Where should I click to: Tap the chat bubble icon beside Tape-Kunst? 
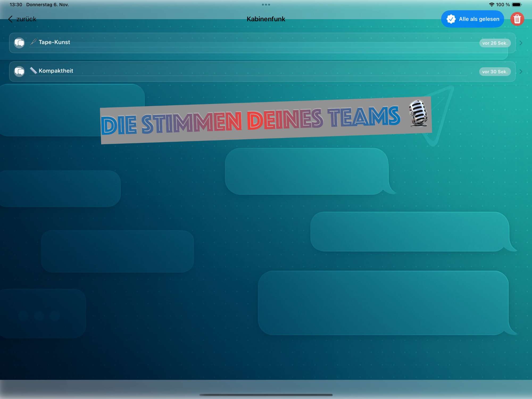pos(19,43)
